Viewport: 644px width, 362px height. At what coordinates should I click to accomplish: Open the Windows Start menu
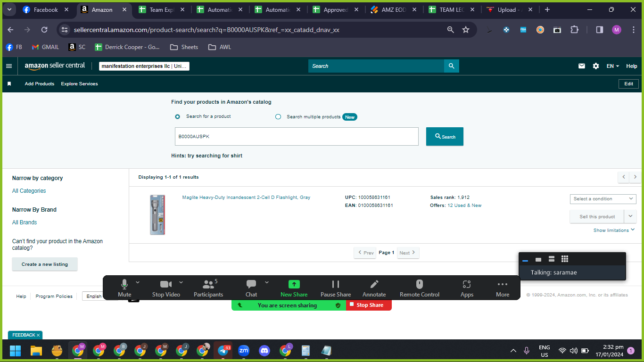point(16,351)
